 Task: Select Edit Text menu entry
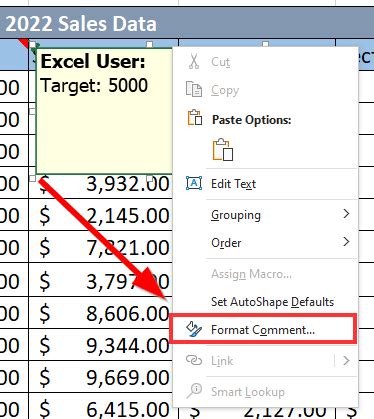[x=265, y=184]
